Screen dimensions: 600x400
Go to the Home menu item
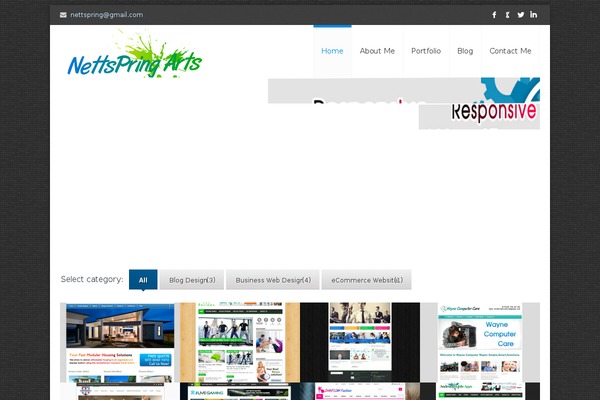click(332, 51)
